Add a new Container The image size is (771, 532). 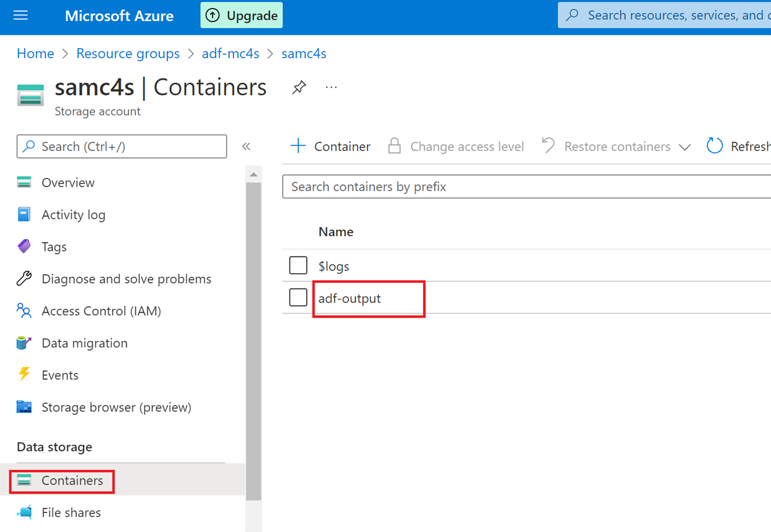tap(331, 146)
